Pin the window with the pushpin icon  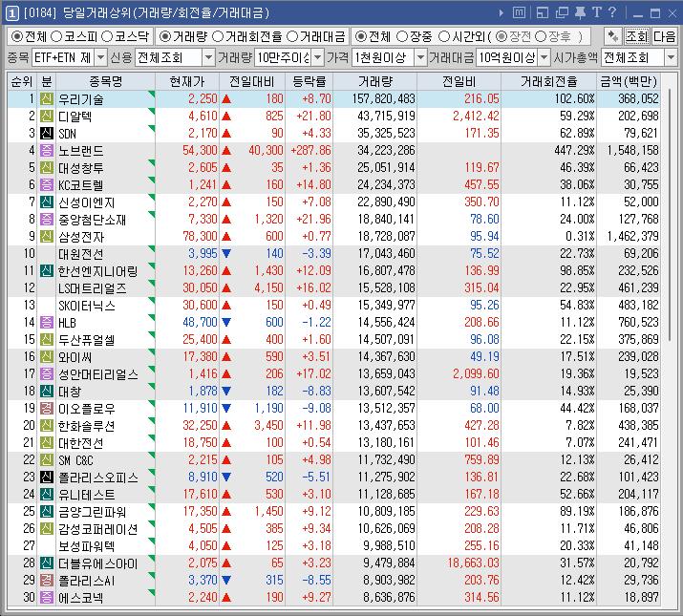click(x=580, y=13)
